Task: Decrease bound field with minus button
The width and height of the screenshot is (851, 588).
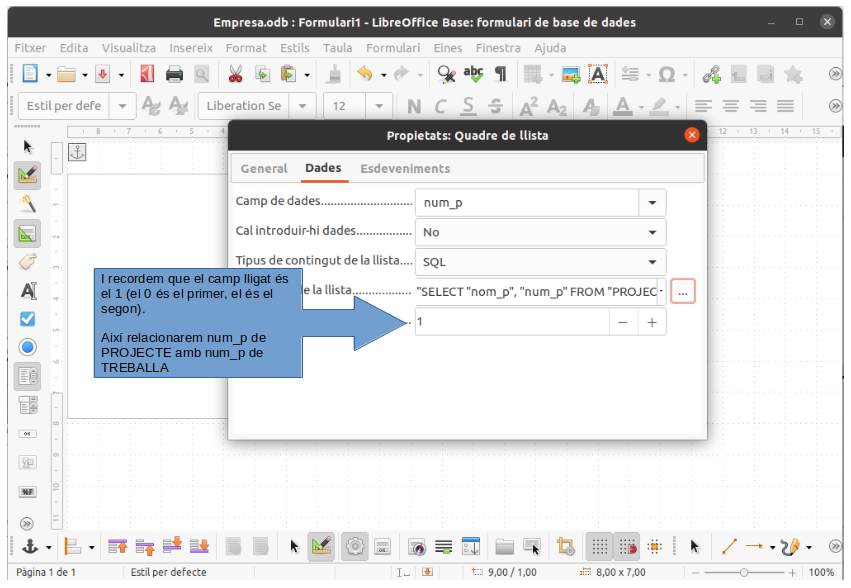Action: (x=623, y=322)
